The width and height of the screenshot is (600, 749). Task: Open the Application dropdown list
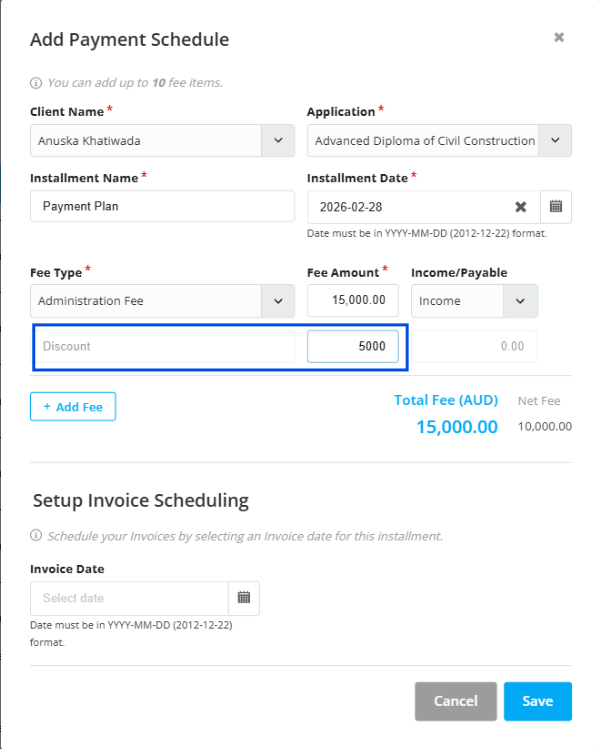[x=555, y=141]
